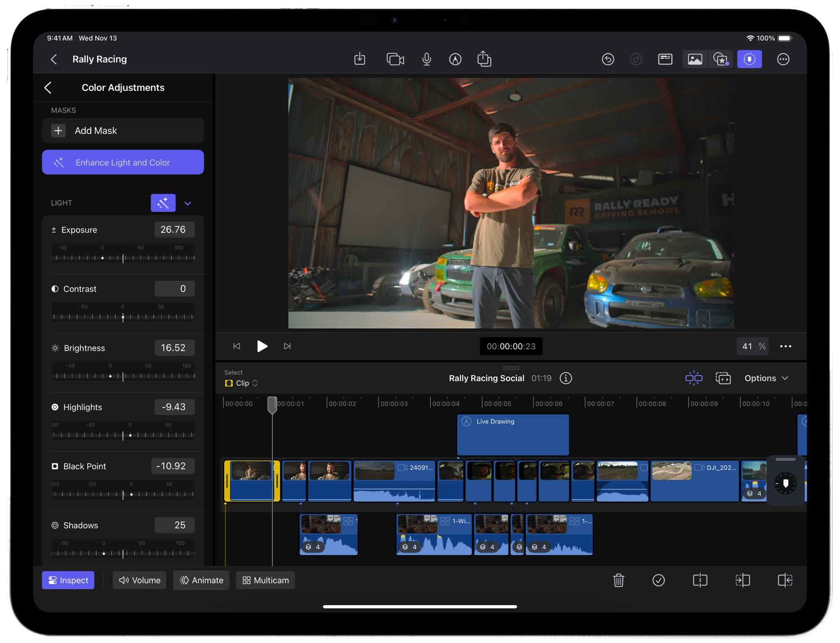Delete selected clip with trash icon
This screenshot has height=643, width=840.
coord(618,580)
